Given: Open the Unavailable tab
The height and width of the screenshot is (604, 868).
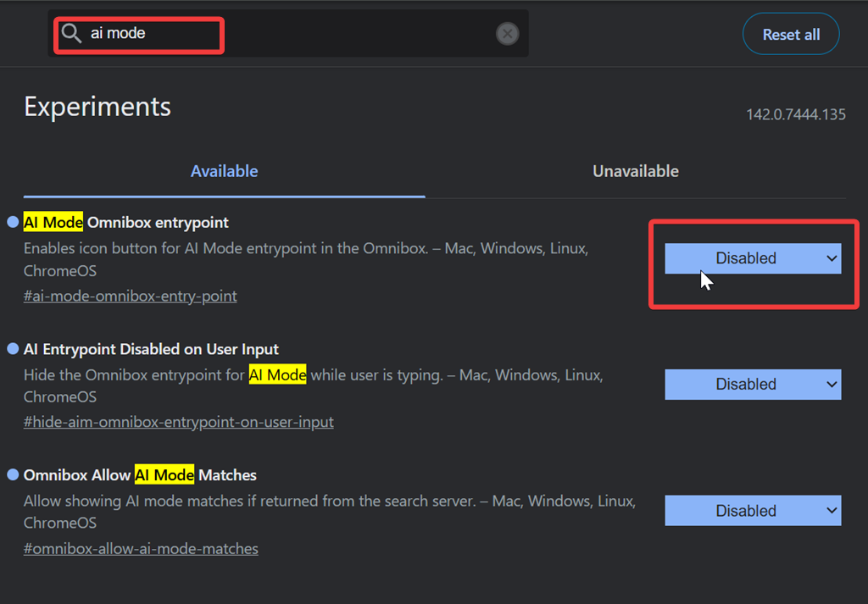Looking at the screenshot, I should [635, 171].
